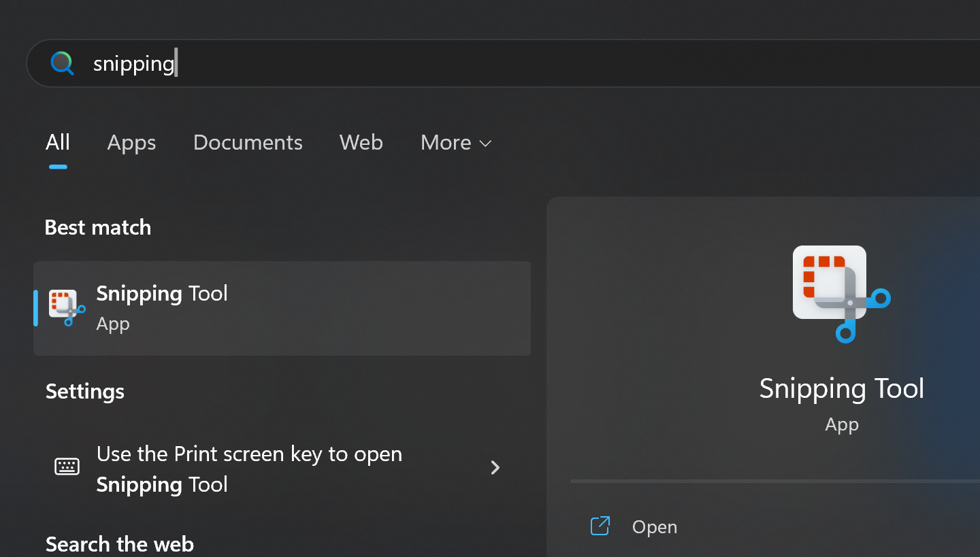Open the Snipping Tool best match result
Viewport: 980px width, 557px height.
tap(282, 308)
